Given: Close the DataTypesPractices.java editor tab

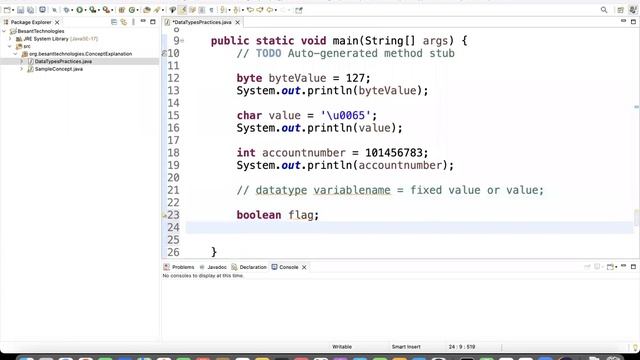Looking at the screenshot, I should (x=238, y=22).
